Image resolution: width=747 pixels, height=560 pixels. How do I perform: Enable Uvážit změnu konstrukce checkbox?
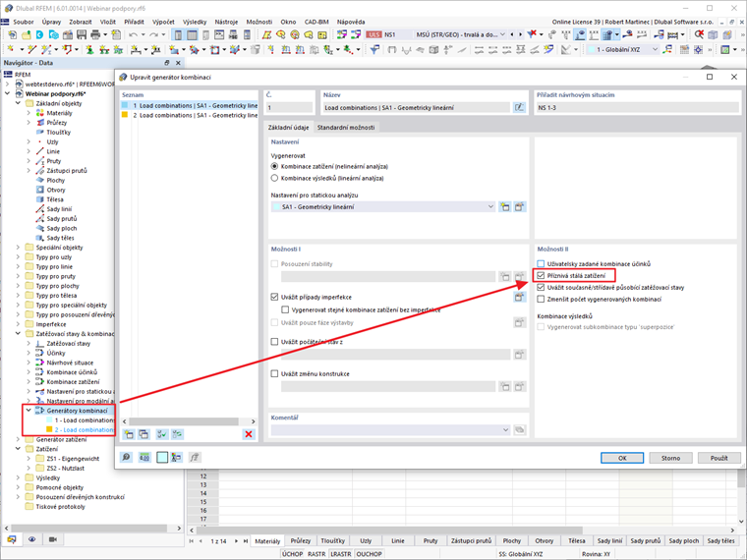tap(274, 373)
